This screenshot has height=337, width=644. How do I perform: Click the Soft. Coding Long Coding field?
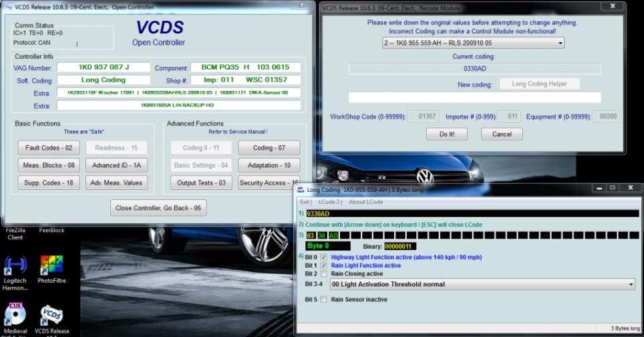coord(104,80)
